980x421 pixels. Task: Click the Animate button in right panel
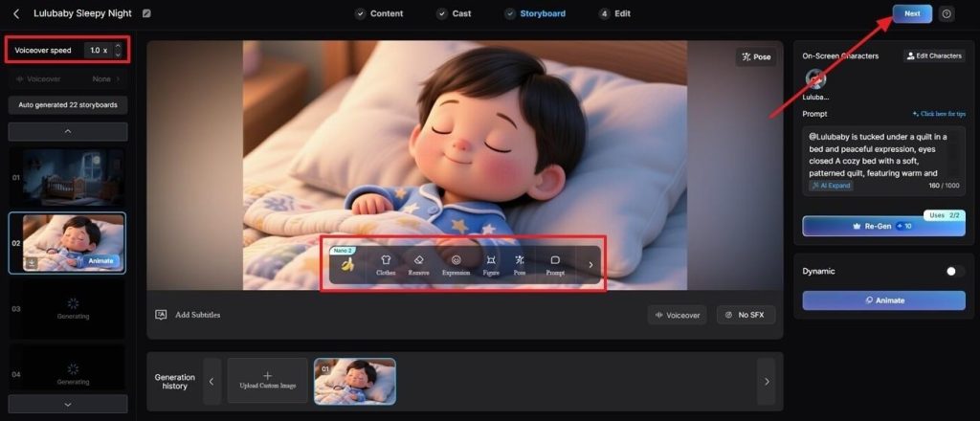click(x=883, y=300)
